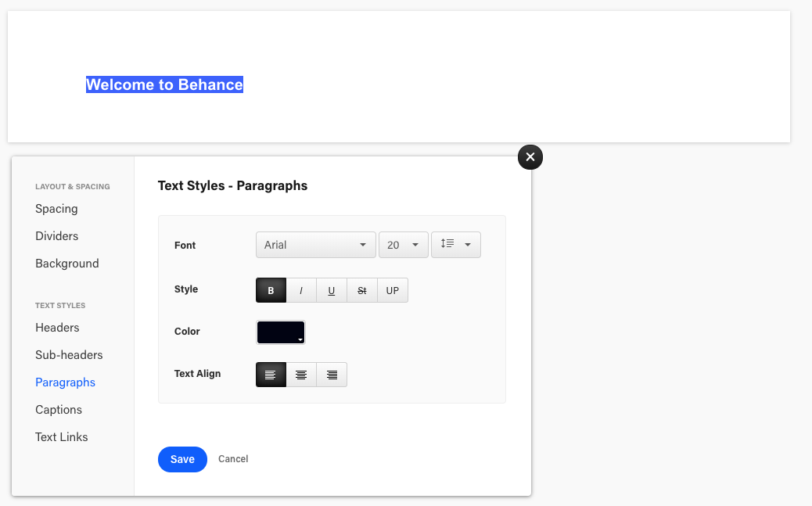Click the LAYOUT & SPACING section heading
This screenshot has width=812, height=506.
[x=73, y=186]
